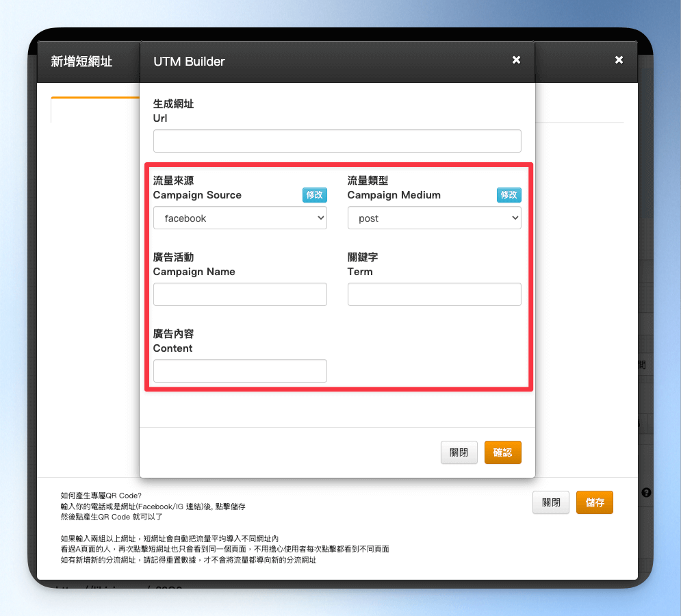Save with the orange 儲存 button
681x616 pixels.
click(x=595, y=502)
